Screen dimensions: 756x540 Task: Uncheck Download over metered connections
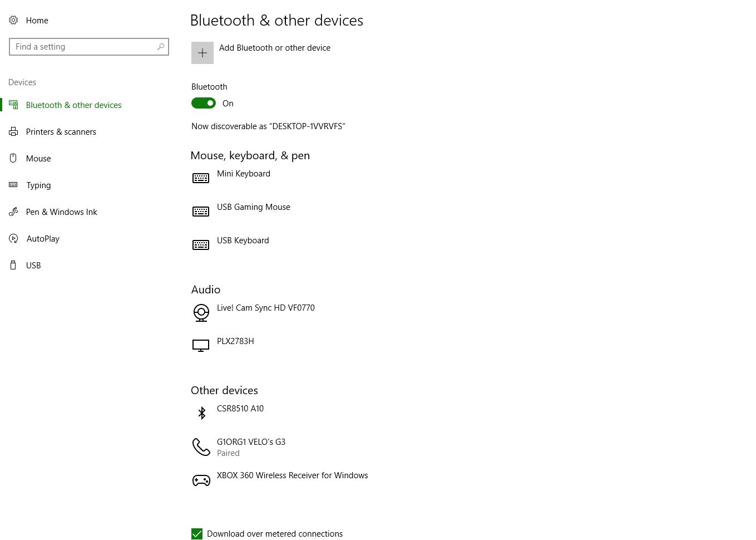[x=197, y=534]
